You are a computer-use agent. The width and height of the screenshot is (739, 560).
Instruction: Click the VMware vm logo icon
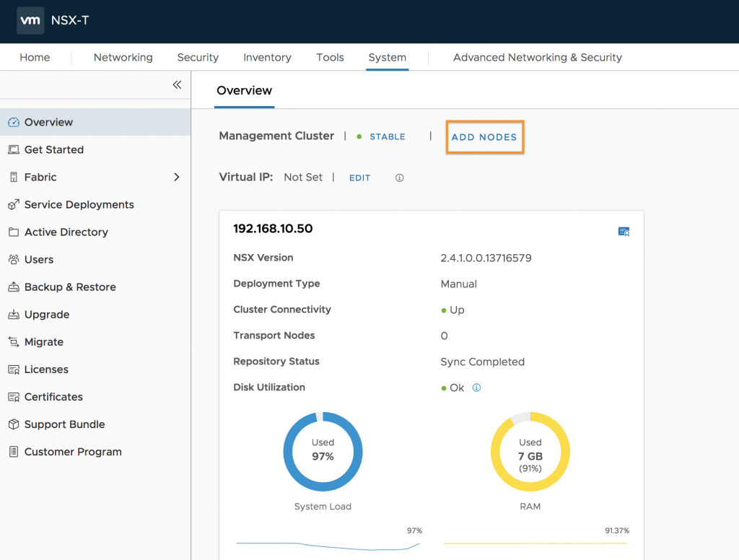click(30, 20)
